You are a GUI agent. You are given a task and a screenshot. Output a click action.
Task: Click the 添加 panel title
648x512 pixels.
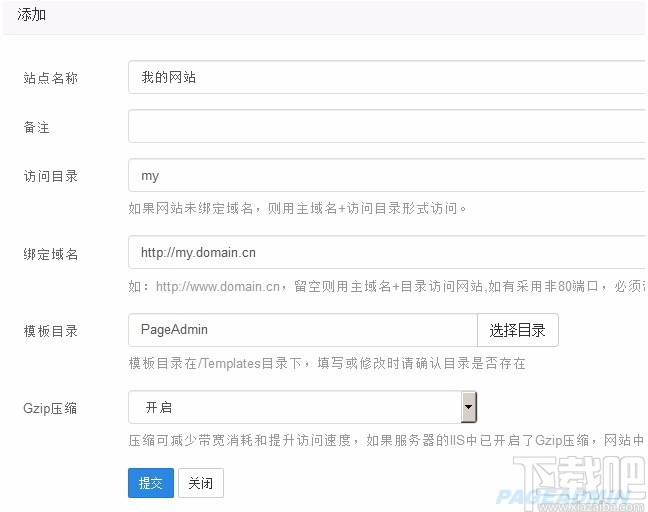tap(31, 14)
